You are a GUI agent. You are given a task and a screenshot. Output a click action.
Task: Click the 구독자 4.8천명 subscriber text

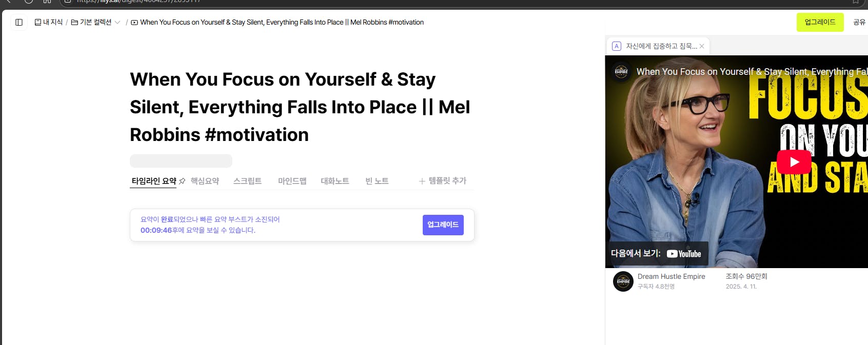[x=656, y=287]
